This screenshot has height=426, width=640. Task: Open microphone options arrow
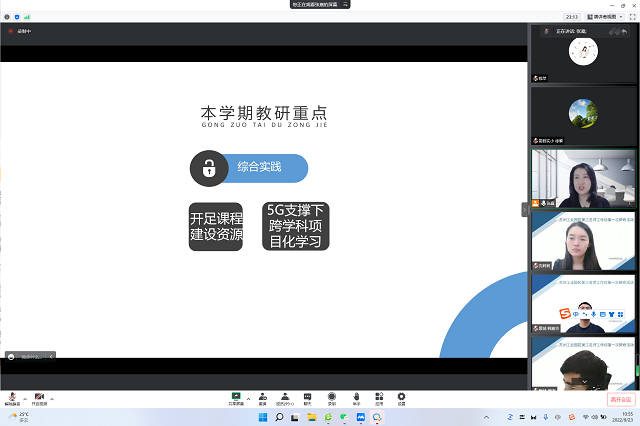pos(25,399)
